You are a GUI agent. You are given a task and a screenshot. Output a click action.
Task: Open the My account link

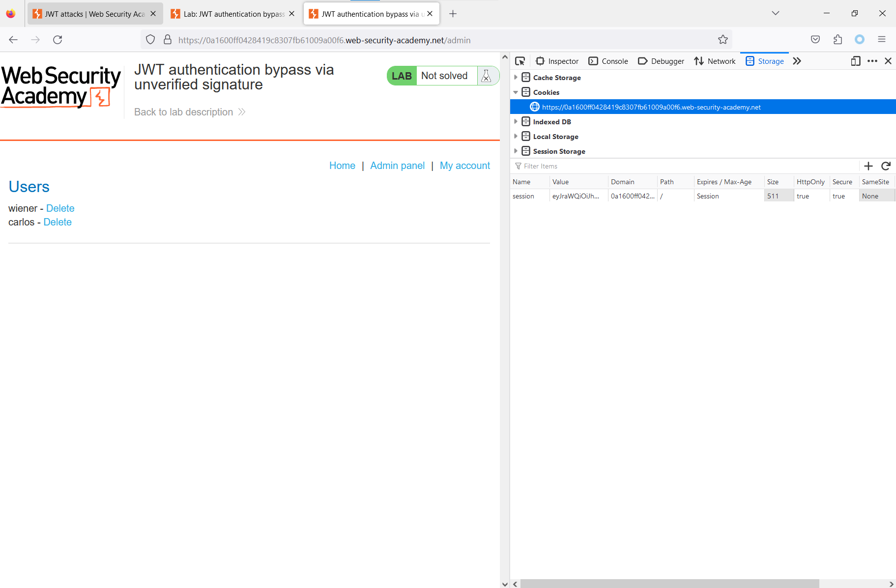465,166
